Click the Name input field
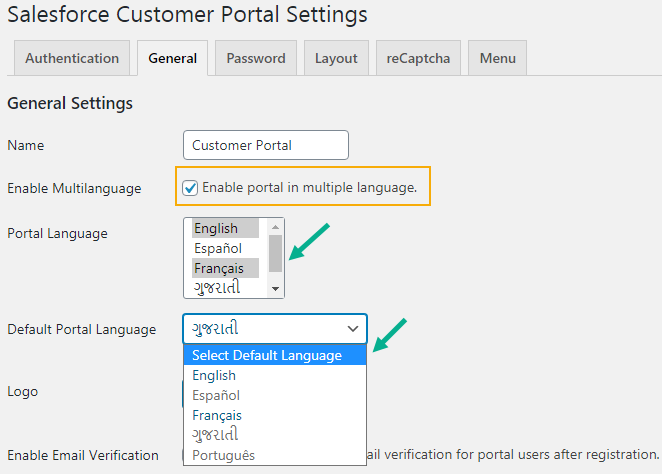 click(x=266, y=145)
